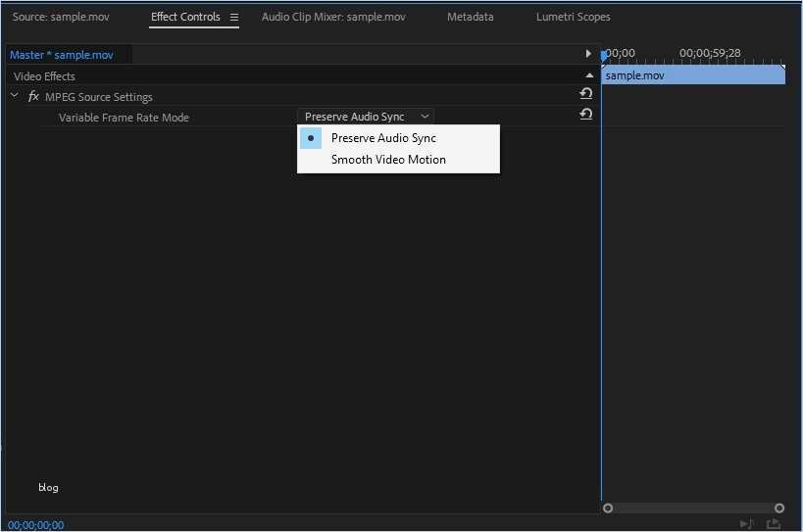Viewport: 803px width, 532px height.
Task: Click the MPEG Source Settings label
Action: tap(99, 97)
